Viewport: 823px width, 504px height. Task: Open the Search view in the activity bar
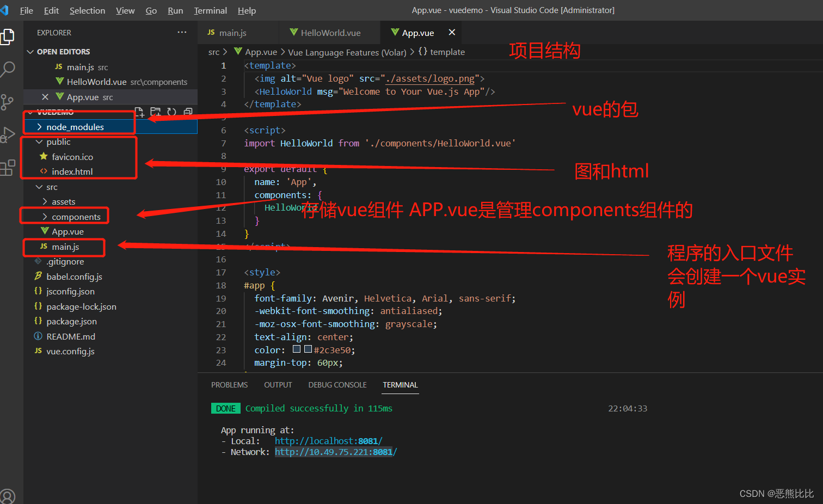8,69
